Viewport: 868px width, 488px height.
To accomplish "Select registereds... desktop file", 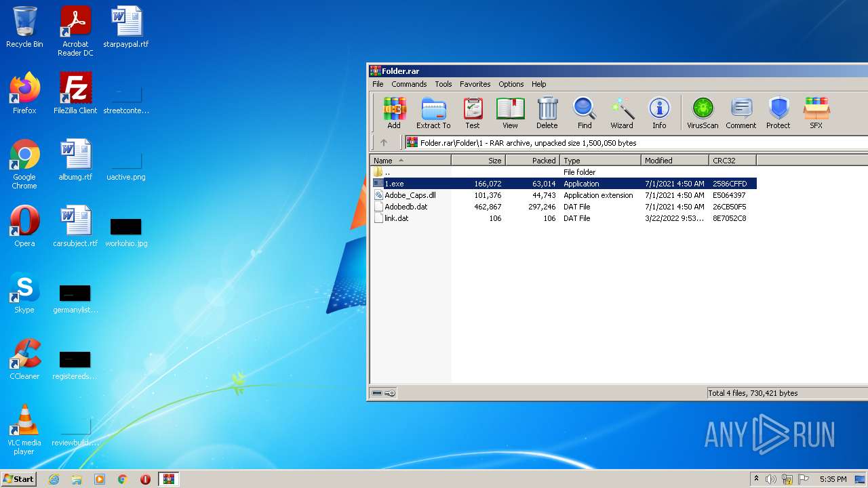I will point(75,365).
